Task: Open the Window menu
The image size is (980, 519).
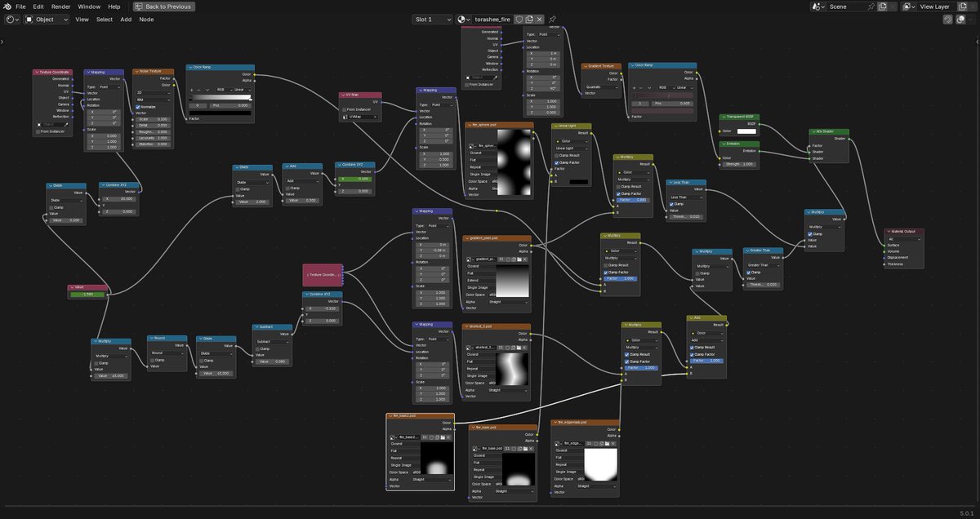Action: [89, 6]
